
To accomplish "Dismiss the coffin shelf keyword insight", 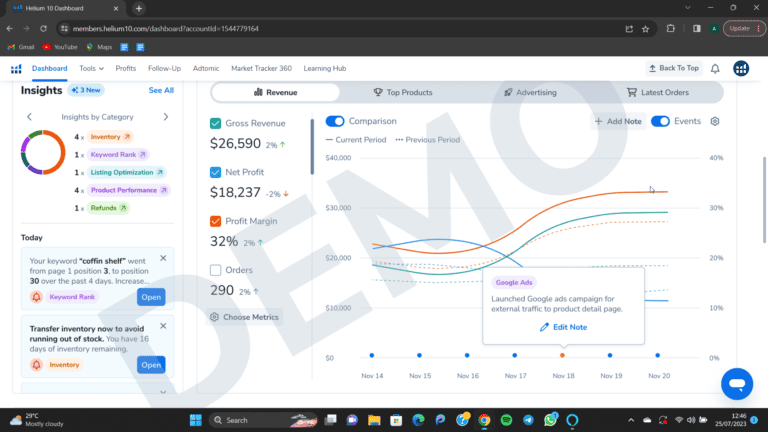I will [x=163, y=258].
